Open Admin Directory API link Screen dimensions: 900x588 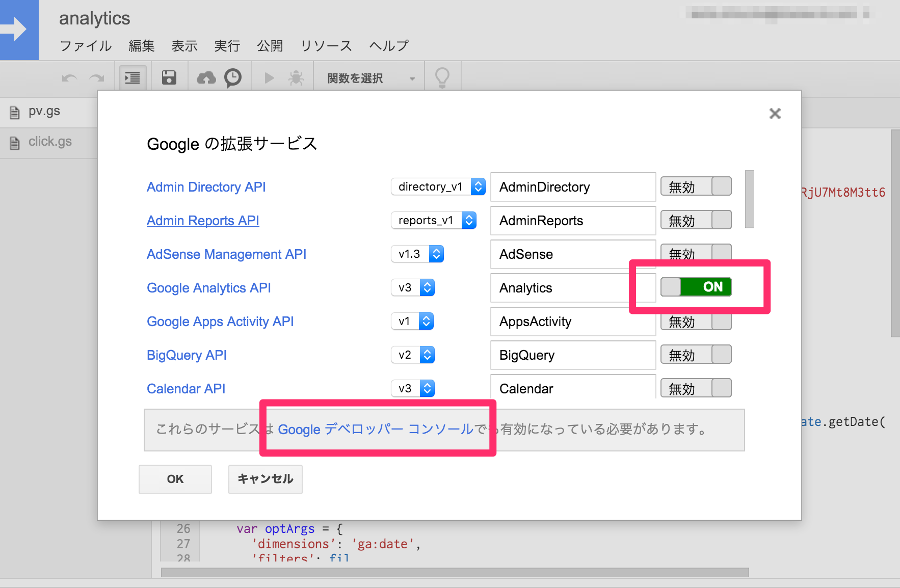click(x=206, y=187)
